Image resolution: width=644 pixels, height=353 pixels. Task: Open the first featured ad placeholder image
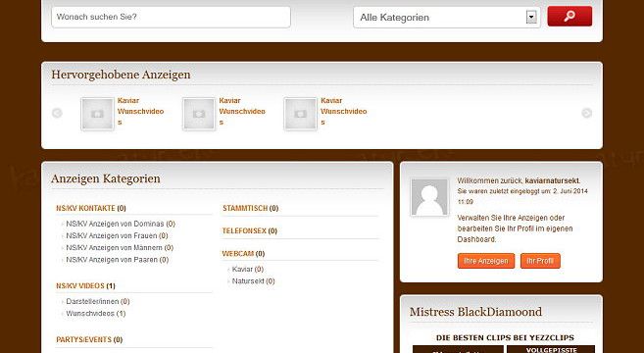point(97,114)
